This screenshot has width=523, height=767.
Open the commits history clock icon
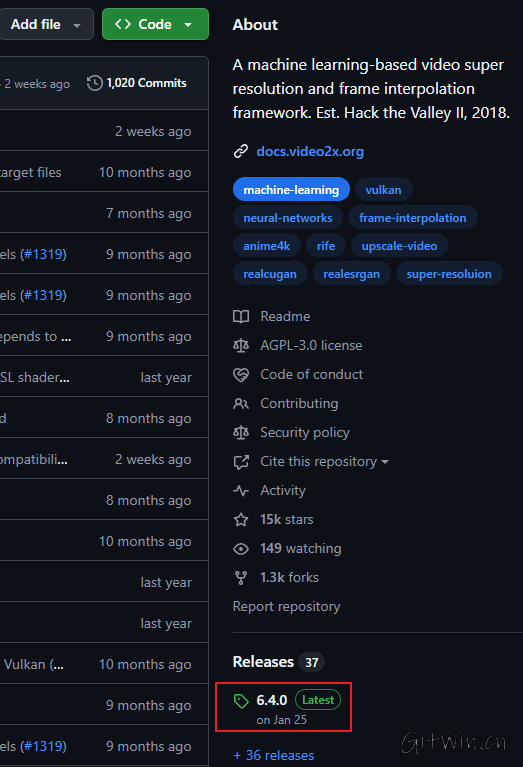tap(94, 83)
